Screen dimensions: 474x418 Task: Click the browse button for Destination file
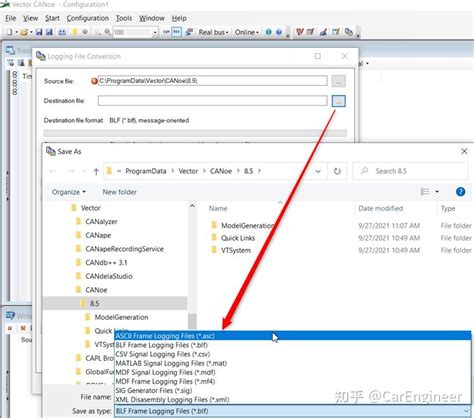(339, 101)
